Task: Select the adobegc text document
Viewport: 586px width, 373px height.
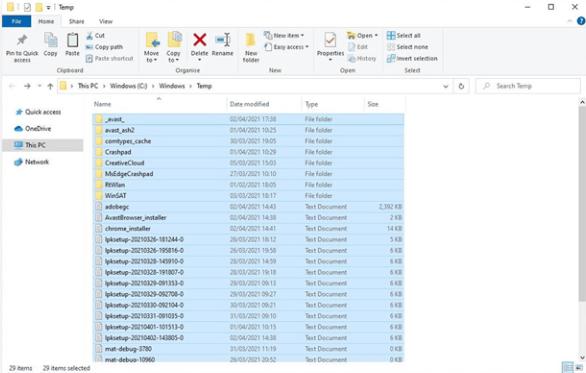Action: [248, 207]
